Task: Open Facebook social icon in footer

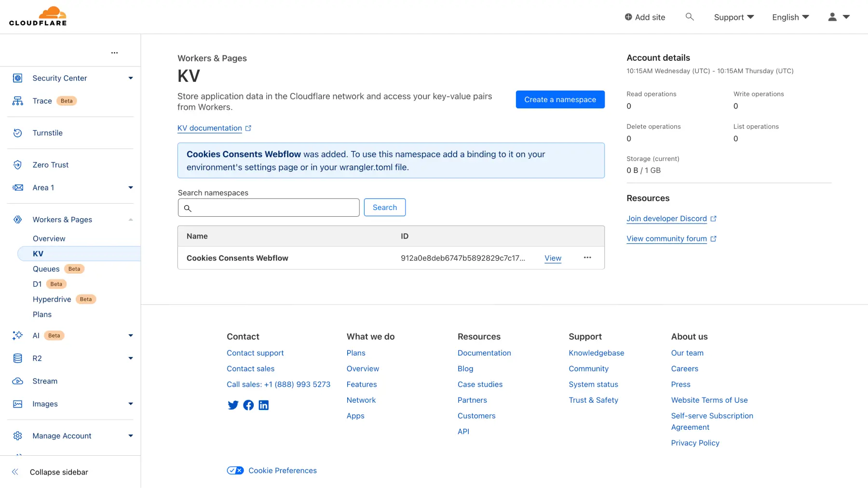Action: (x=248, y=405)
